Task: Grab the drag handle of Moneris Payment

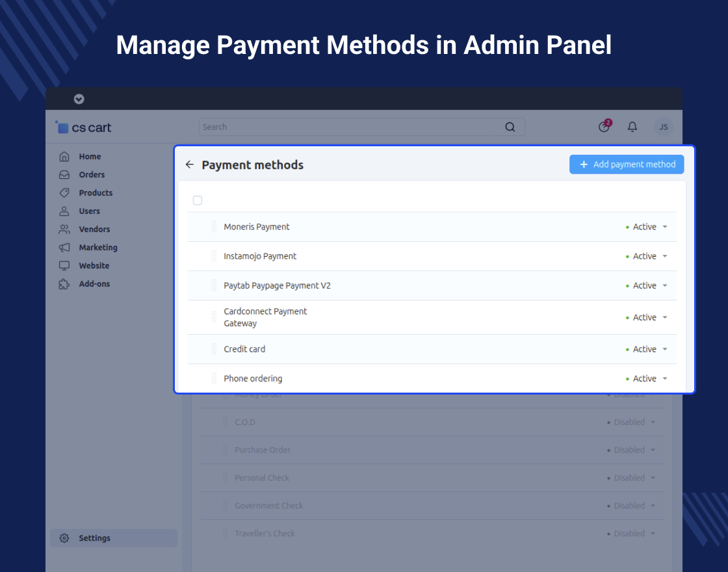Action: coord(214,227)
